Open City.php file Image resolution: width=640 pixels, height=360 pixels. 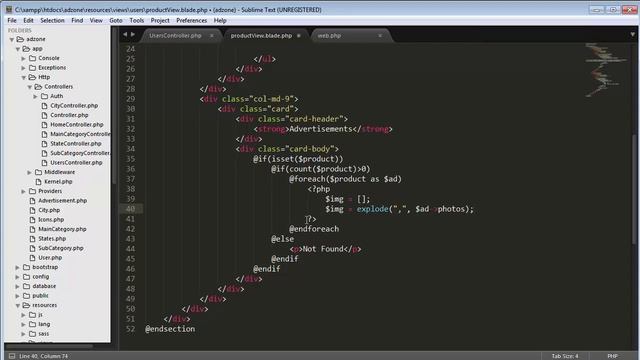[x=49, y=210]
